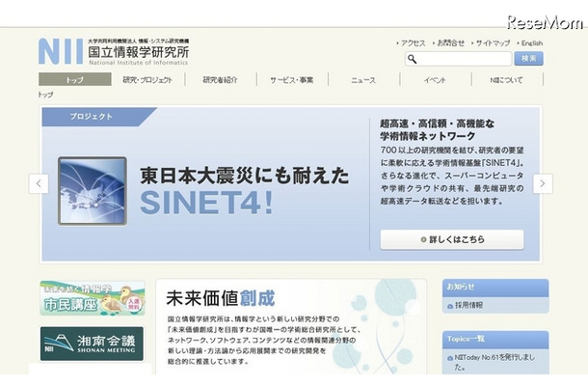Show next carousel slide arrow
588x386 pixels.
coord(543,183)
